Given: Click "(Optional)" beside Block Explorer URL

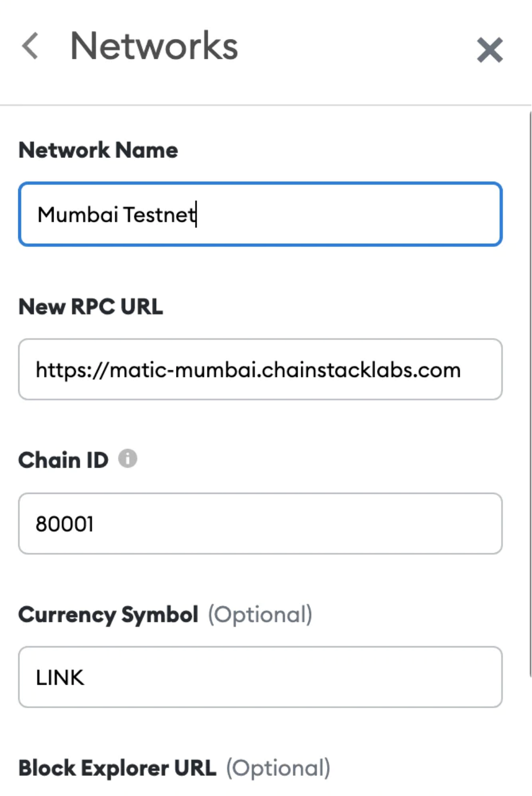Looking at the screenshot, I should [x=278, y=768].
